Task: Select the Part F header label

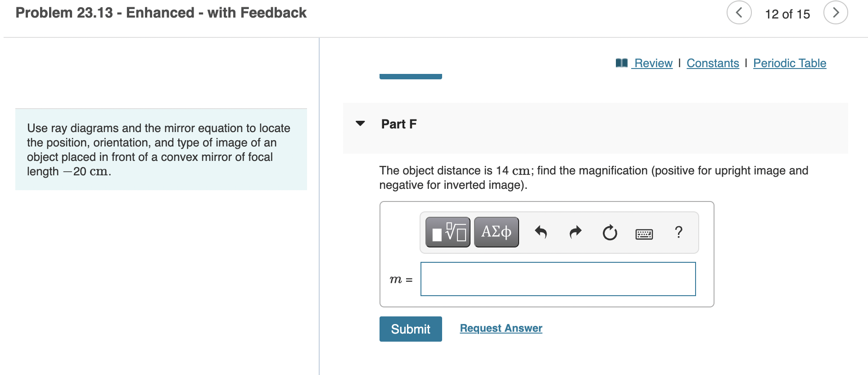Action: click(398, 123)
